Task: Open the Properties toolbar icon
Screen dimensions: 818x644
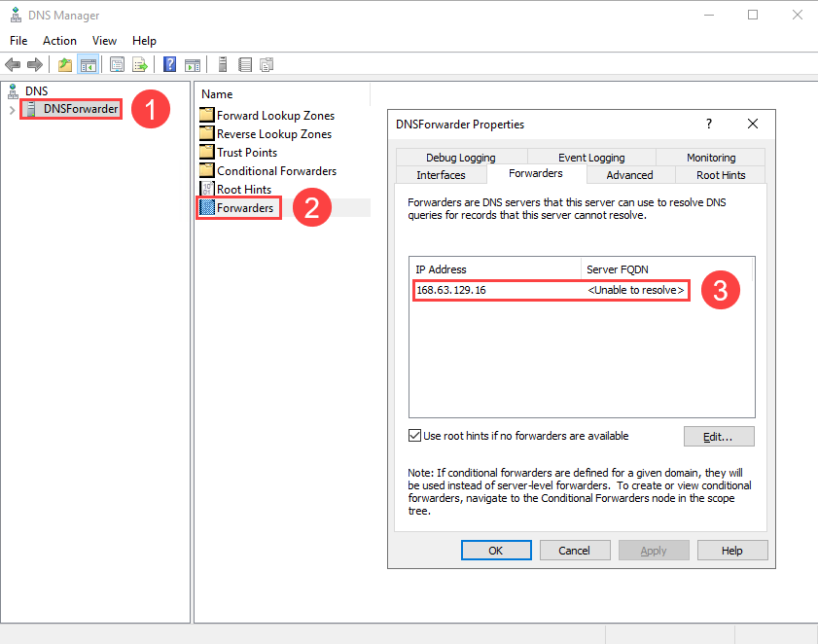Action: (117, 64)
